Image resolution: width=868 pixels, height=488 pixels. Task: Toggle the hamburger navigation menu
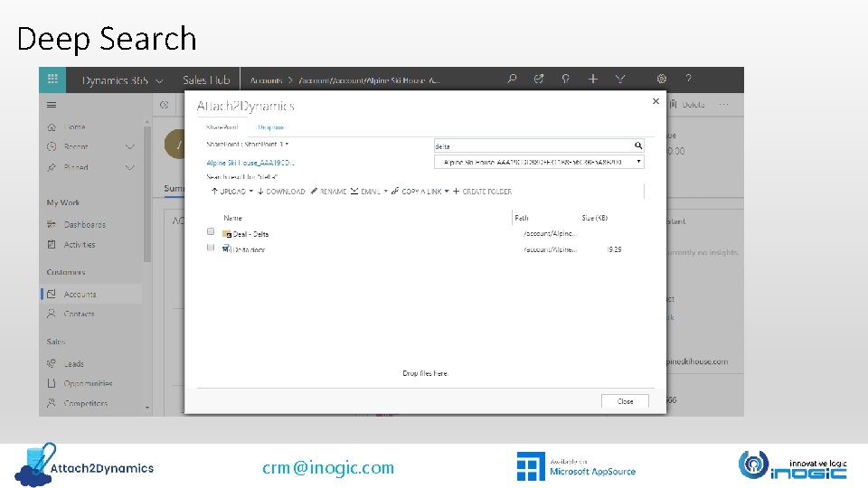pyautogui.click(x=52, y=105)
